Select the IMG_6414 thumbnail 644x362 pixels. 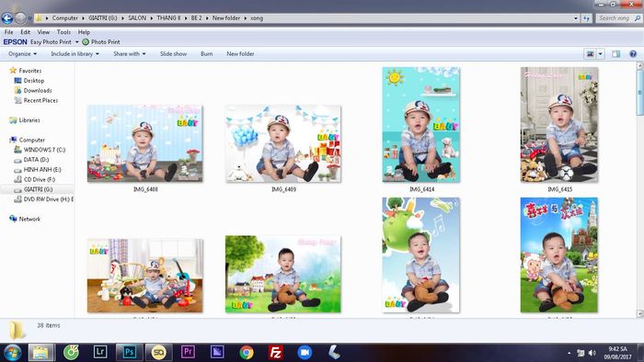pyautogui.click(x=421, y=125)
